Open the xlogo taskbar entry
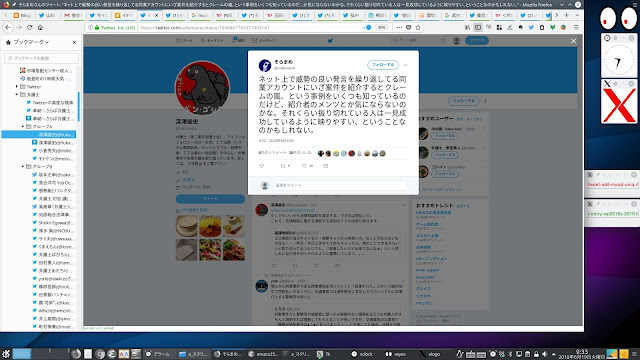The height and width of the screenshot is (360, 640). point(430,354)
